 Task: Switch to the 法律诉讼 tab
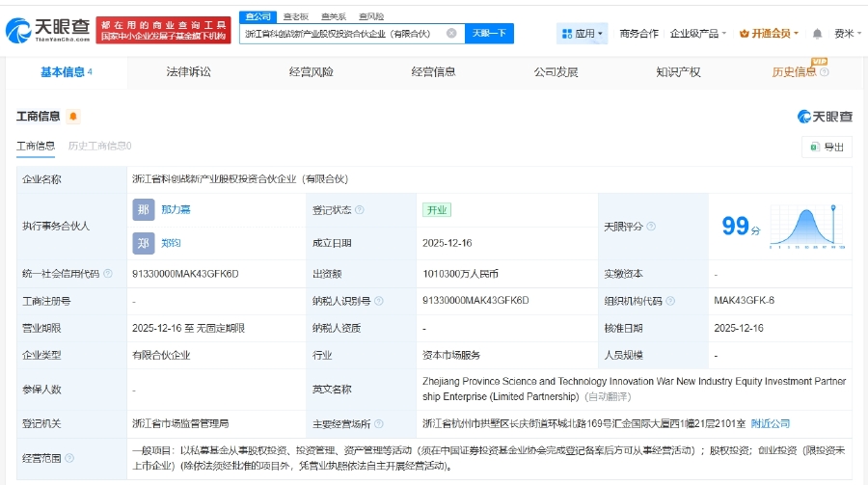pyautogui.click(x=188, y=72)
